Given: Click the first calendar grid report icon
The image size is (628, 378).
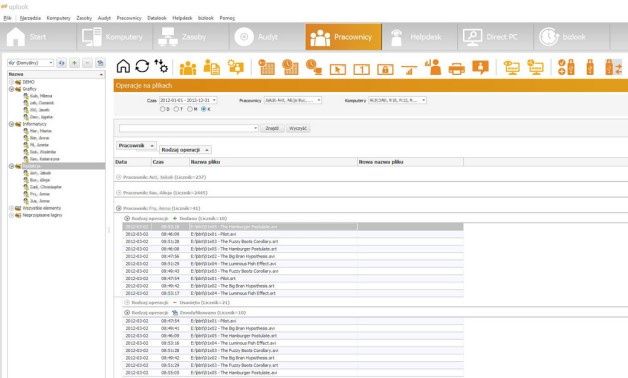Looking at the screenshot, I should click(x=266, y=67).
